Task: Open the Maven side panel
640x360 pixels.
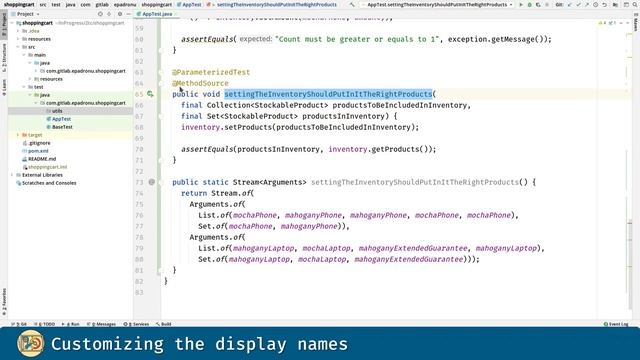Action: tap(636, 23)
